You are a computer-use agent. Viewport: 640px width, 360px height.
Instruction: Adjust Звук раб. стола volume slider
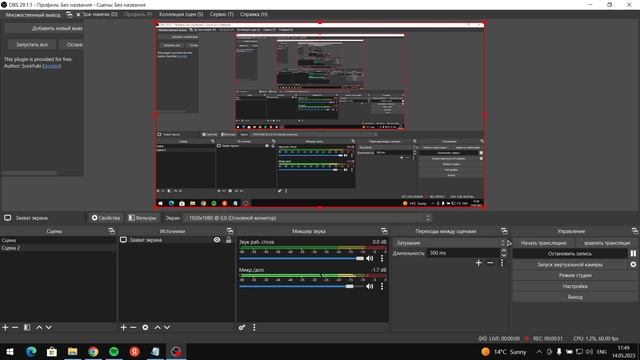(x=301, y=258)
